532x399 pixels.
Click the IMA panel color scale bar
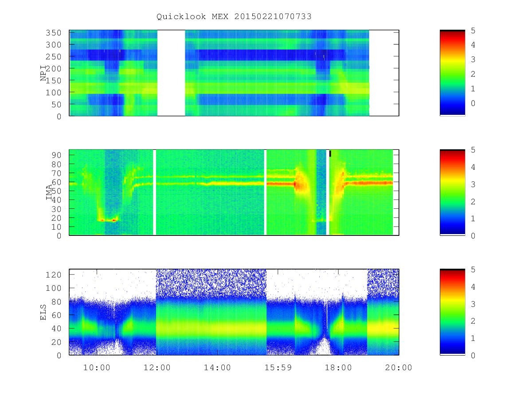point(452,192)
